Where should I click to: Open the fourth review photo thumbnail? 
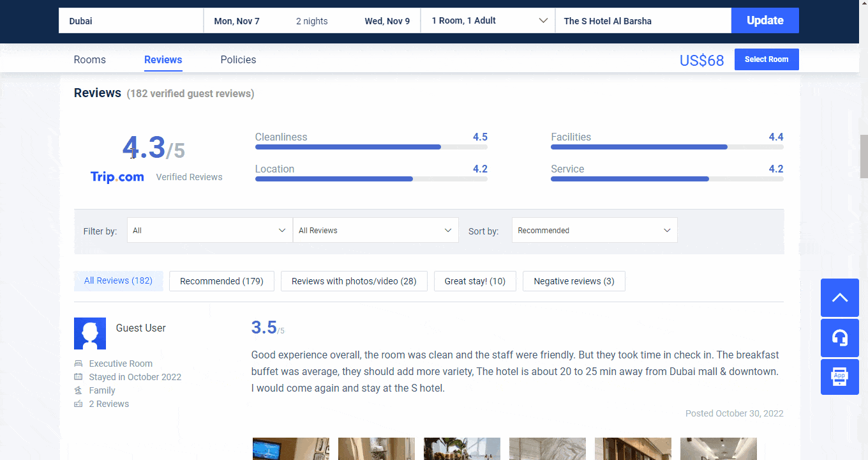click(548, 448)
